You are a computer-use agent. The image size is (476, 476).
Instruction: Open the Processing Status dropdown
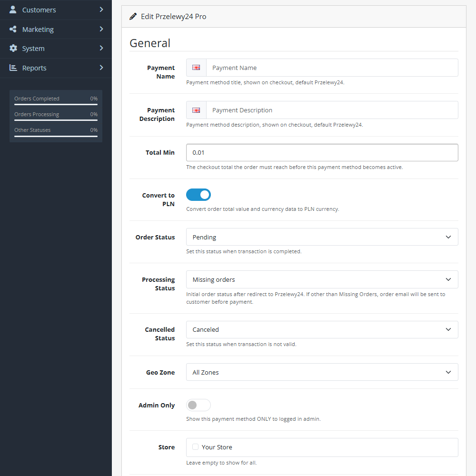[322, 279]
